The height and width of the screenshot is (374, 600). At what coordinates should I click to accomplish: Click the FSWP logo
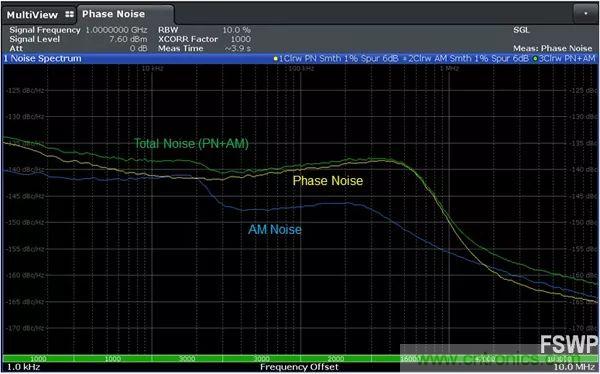coord(569,344)
